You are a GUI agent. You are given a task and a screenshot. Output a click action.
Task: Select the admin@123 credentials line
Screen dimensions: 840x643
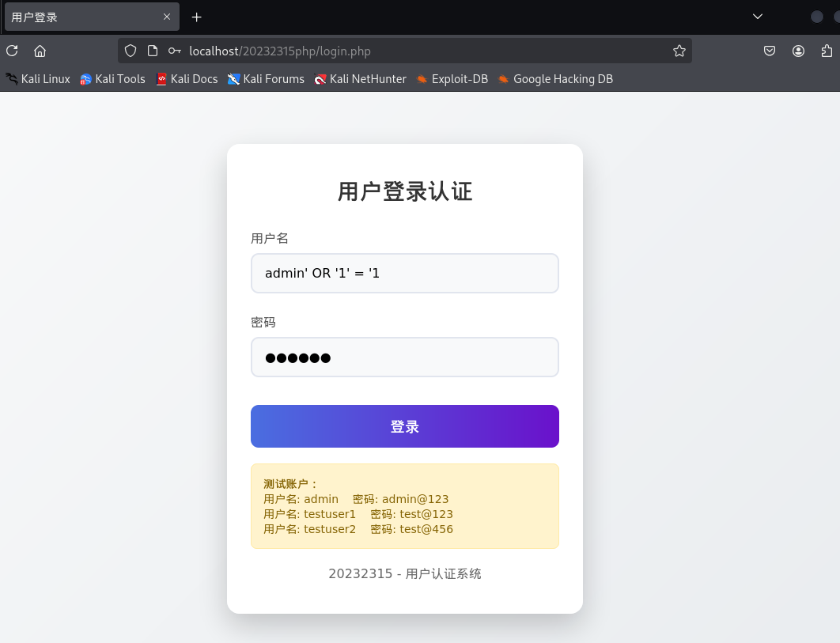pos(356,499)
